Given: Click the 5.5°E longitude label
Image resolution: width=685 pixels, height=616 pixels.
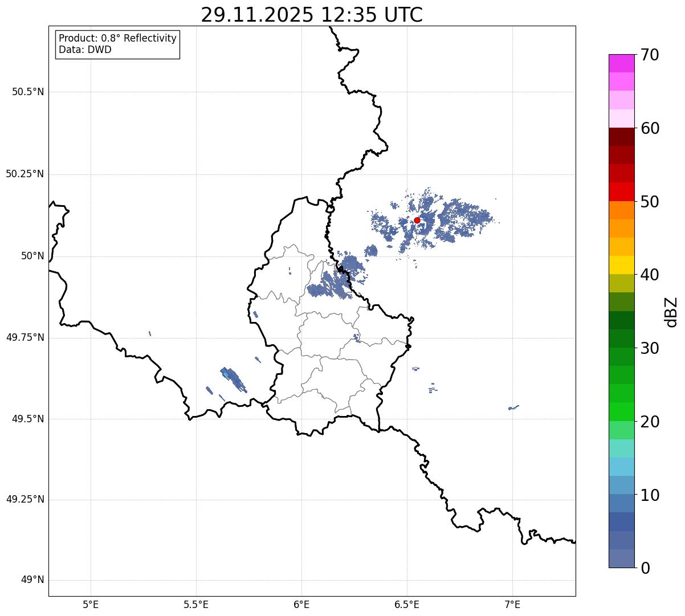Looking at the screenshot, I should [196, 605].
